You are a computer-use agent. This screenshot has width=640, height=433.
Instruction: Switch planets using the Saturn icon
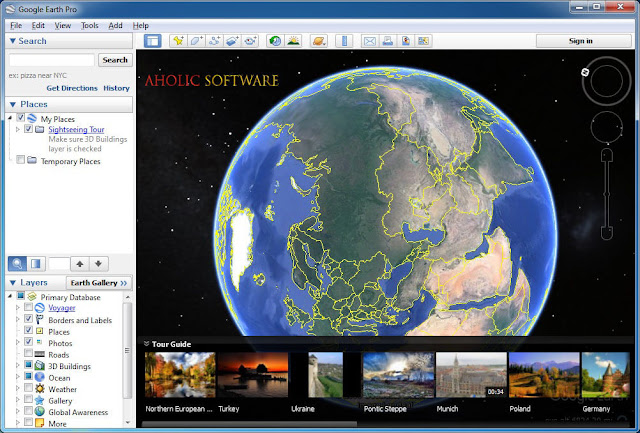[318, 41]
